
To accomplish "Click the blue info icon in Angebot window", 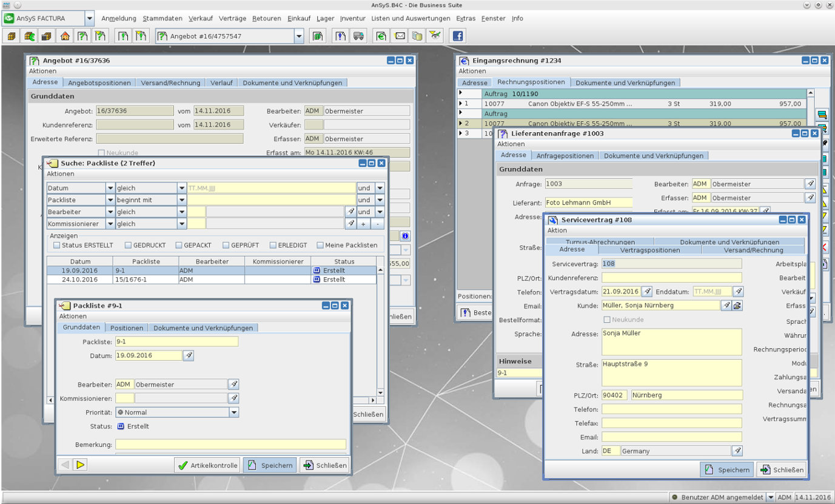I will 405,235.
